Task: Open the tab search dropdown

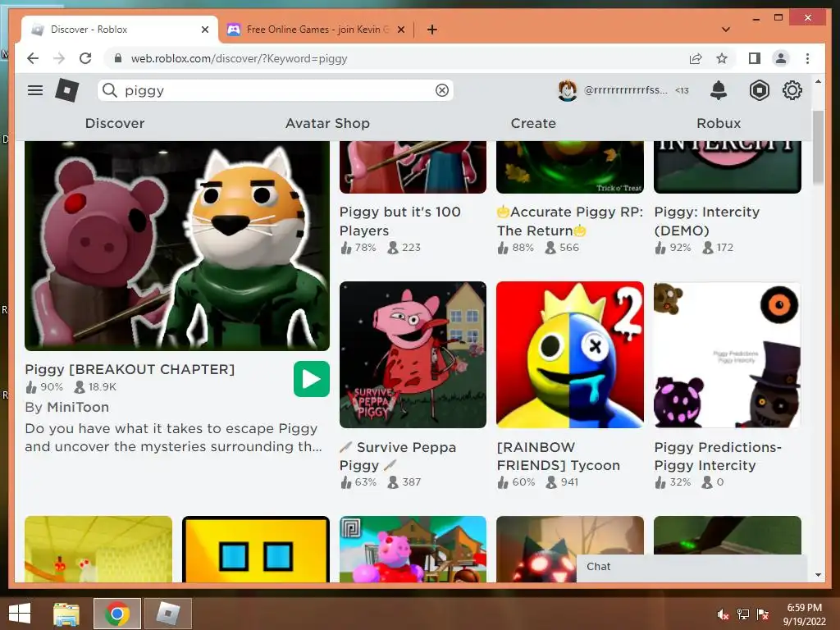Action: 725,30
